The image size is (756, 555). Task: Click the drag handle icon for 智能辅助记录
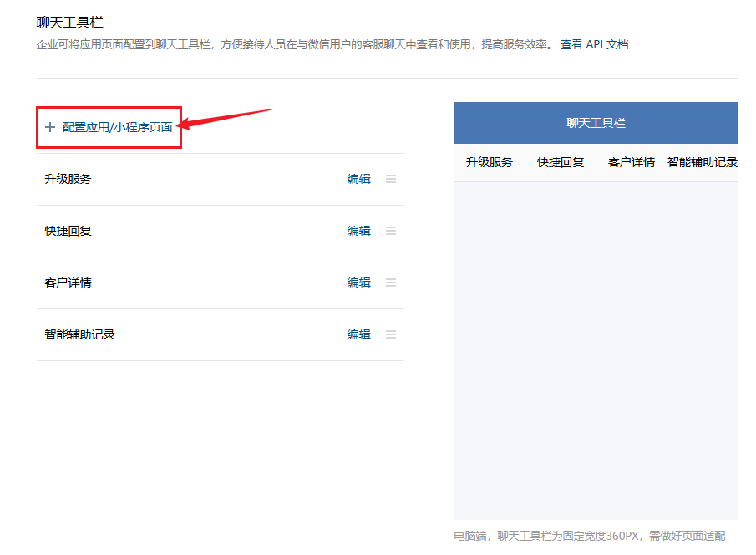point(391,334)
